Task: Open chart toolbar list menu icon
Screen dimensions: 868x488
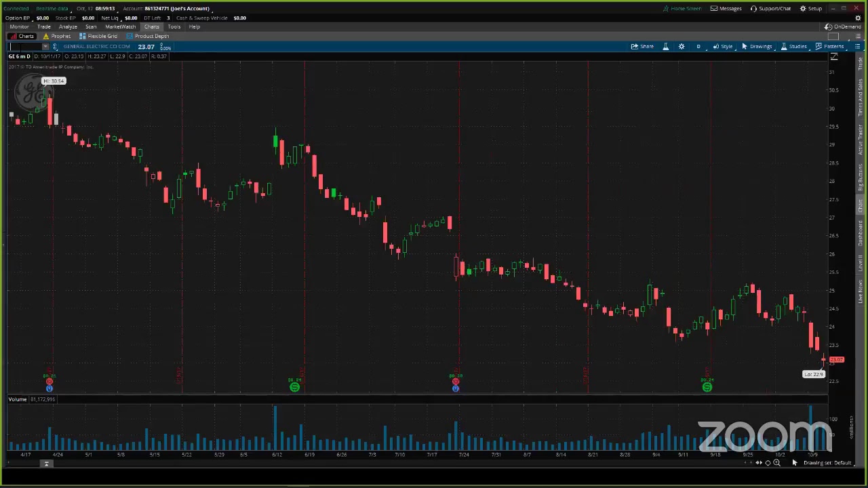Action: tap(857, 46)
